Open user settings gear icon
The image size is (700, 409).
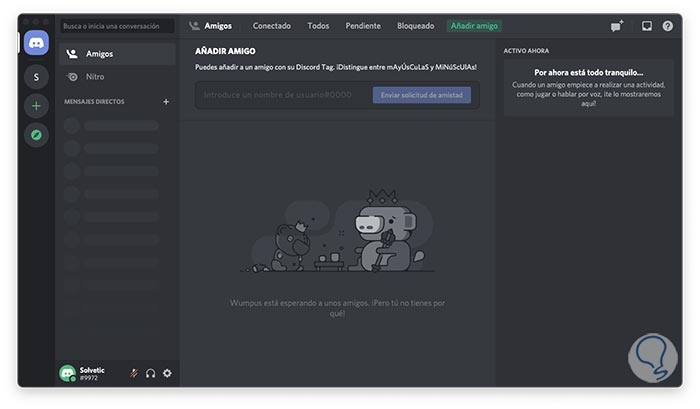[x=167, y=373]
